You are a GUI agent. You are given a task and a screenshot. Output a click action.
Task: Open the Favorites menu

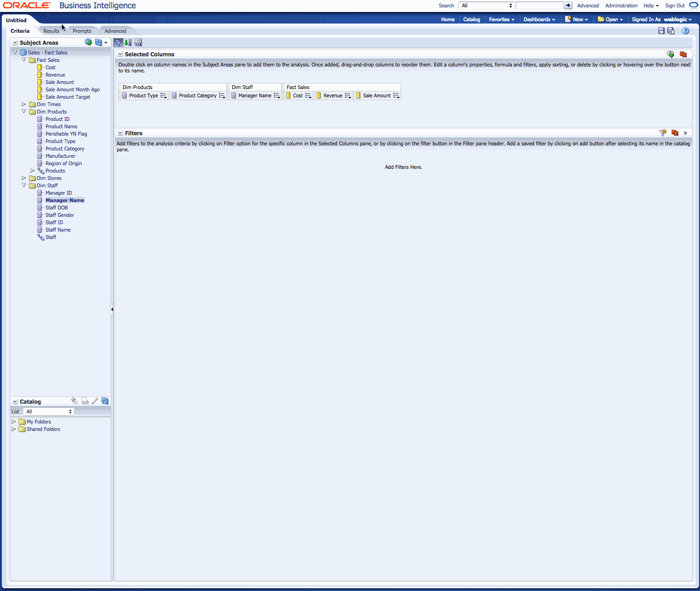(502, 19)
